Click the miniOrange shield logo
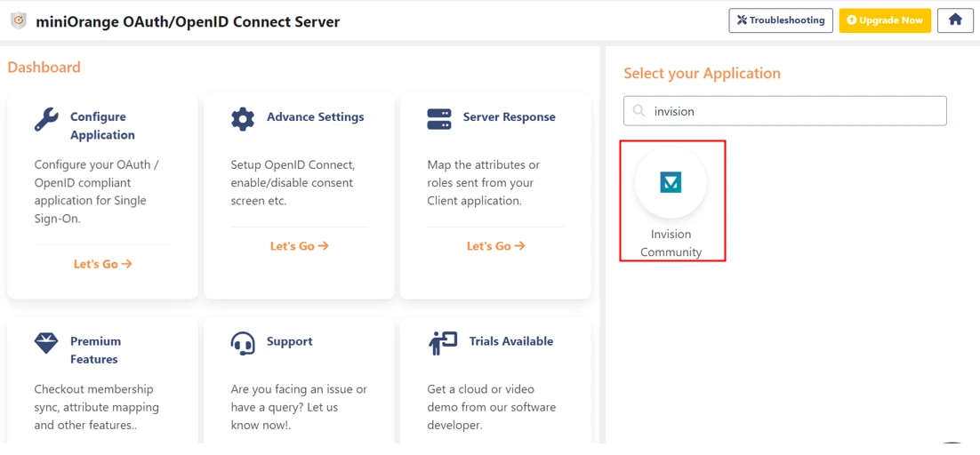This screenshot has height=455, width=980. pos(19,21)
